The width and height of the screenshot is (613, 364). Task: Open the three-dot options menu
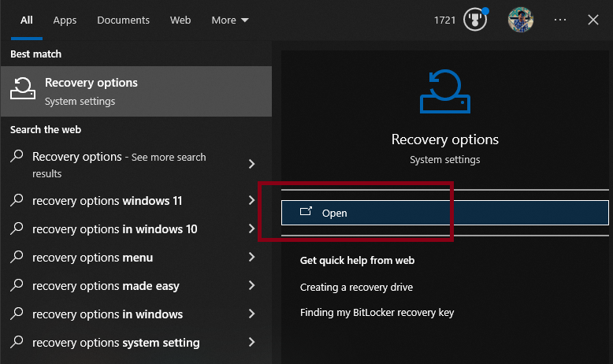[x=560, y=20]
